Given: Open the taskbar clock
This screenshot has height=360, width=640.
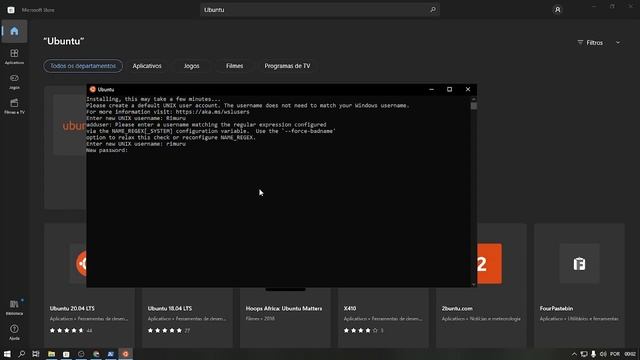Looking at the screenshot, I should coord(630,354).
